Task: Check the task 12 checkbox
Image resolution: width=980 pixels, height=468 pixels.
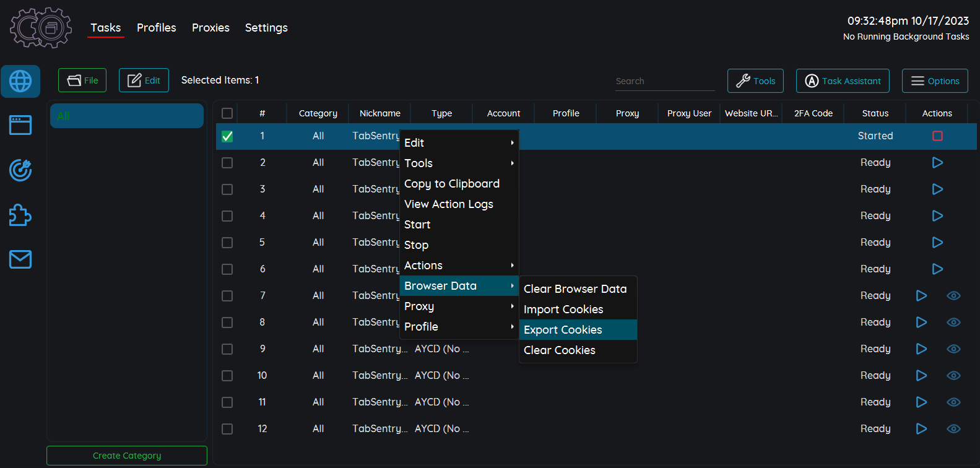Action: [x=227, y=429]
